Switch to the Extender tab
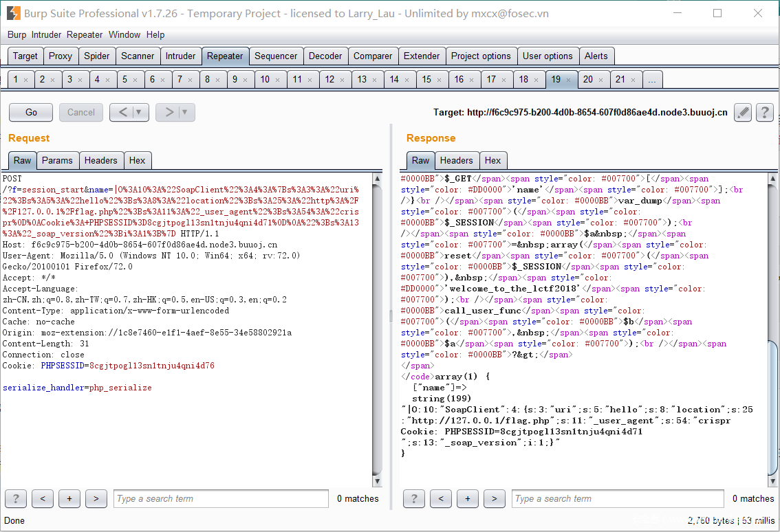The width and height of the screenshot is (780, 532). (422, 56)
